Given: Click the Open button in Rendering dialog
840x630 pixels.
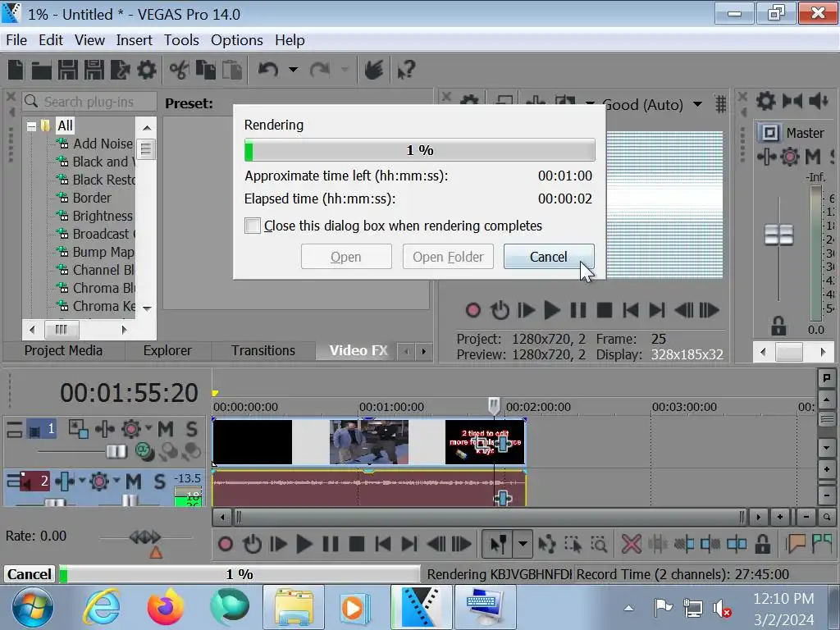Looking at the screenshot, I should coord(346,257).
